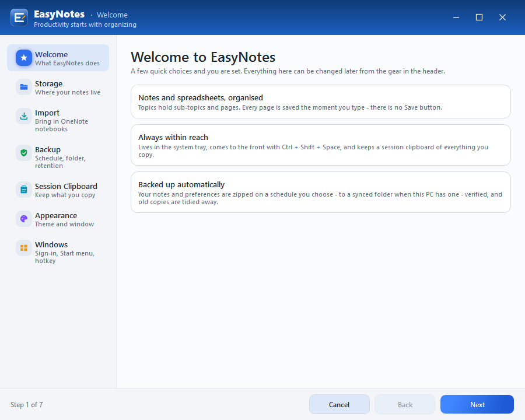Click the 'EasyNotes' title text in header
Image resolution: width=525 pixels, height=420 pixels.
pyautogui.click(x=60, y=14)
